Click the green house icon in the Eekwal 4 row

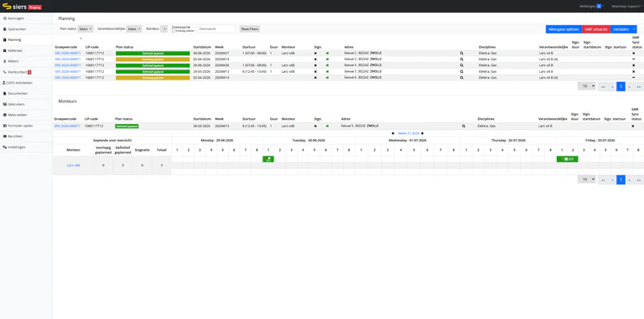pyautogui.click(x=327, y=65)
